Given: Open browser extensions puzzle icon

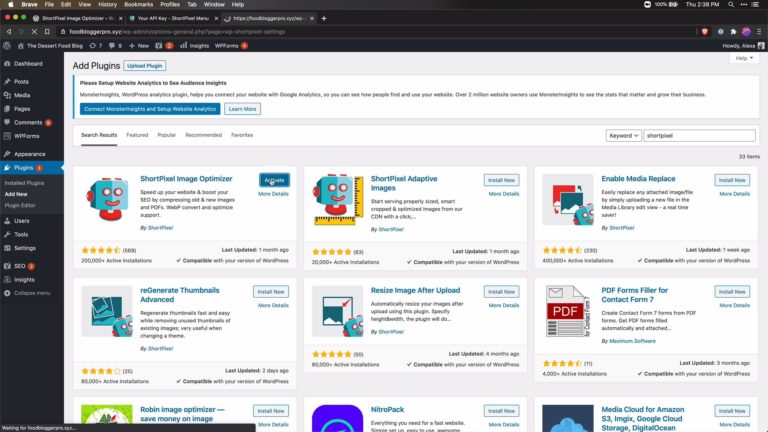Looking at the screenshot, I should [x=733, y=31].
